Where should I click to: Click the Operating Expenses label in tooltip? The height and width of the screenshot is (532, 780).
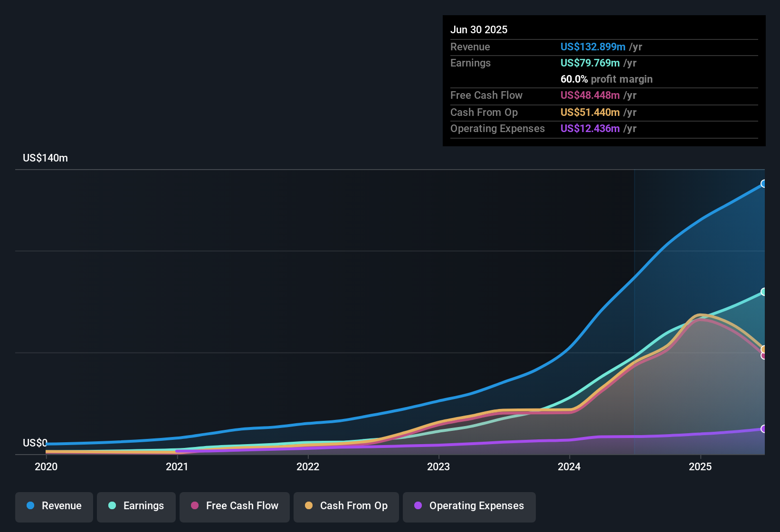click(497, 129)
